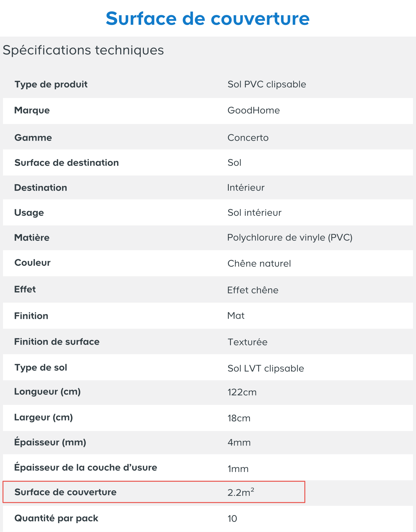
Task: Click the 'Épaisseur de la couche d’usure' label
Action: (86, 468)
